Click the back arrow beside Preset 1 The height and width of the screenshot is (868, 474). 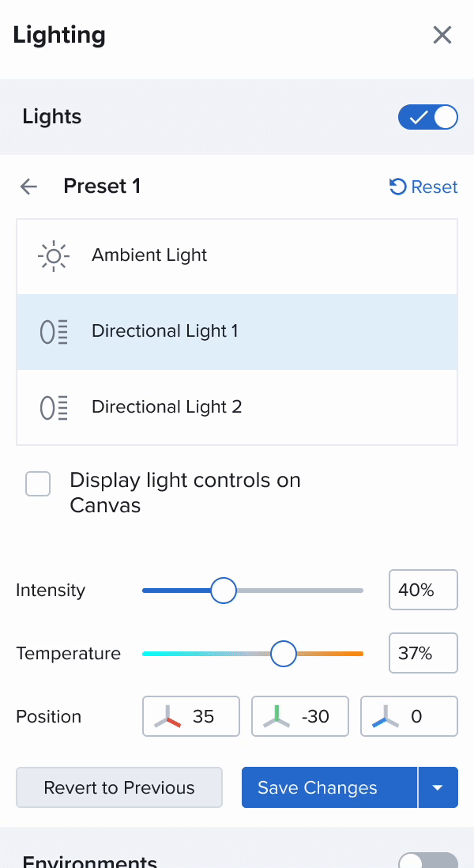pyautogui.click(x=28, y=187)
